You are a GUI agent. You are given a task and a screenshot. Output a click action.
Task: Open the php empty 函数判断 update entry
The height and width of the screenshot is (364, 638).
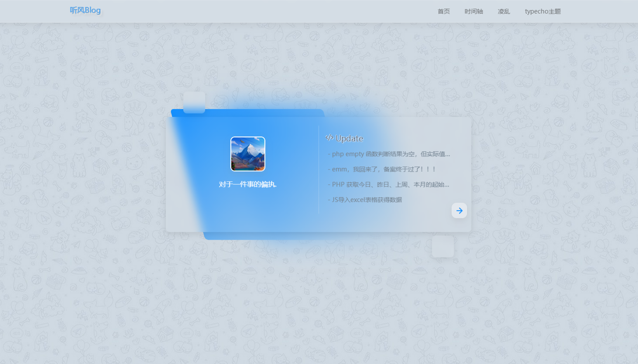[389, 154]
